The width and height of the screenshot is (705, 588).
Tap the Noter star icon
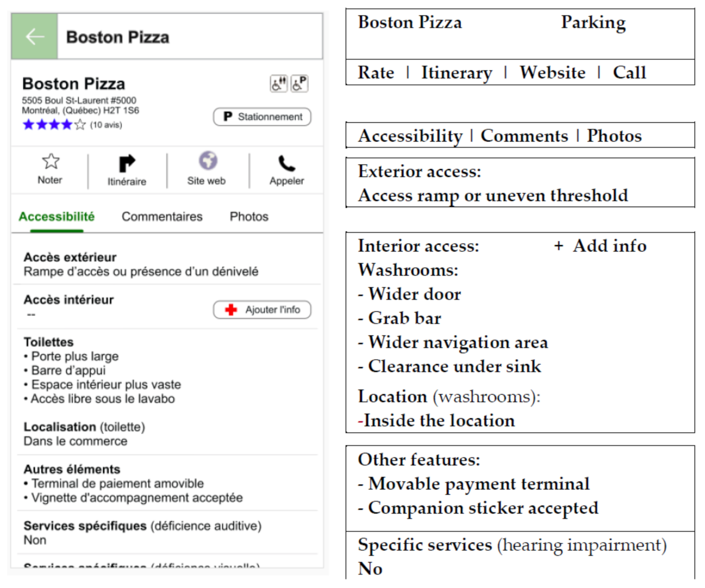pos(50,161)
